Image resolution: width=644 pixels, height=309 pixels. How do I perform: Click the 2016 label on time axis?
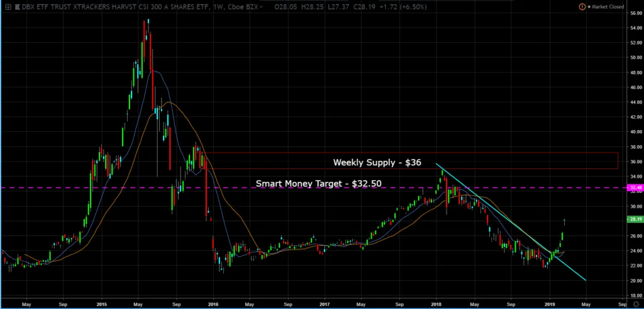[213, 305]
